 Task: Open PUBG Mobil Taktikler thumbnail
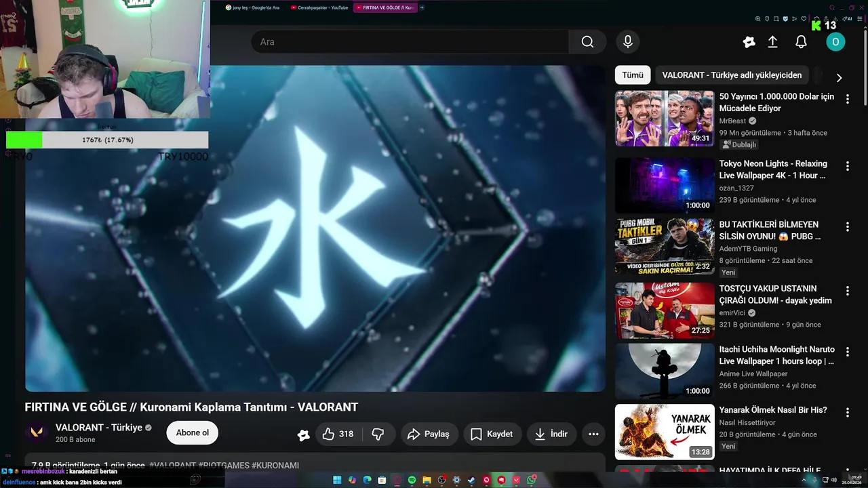[665, 246]
